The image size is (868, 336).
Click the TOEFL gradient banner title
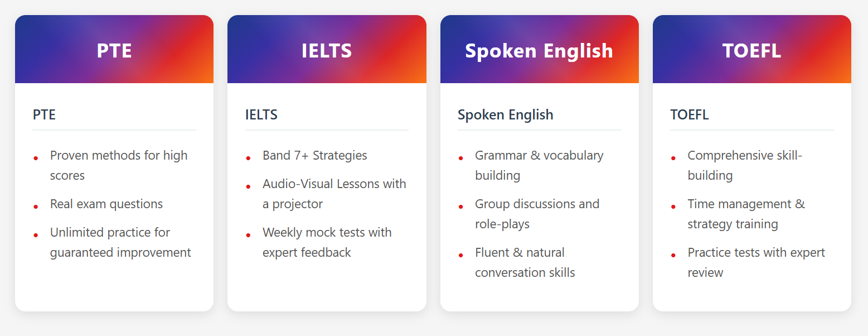(x=751, y=51)
